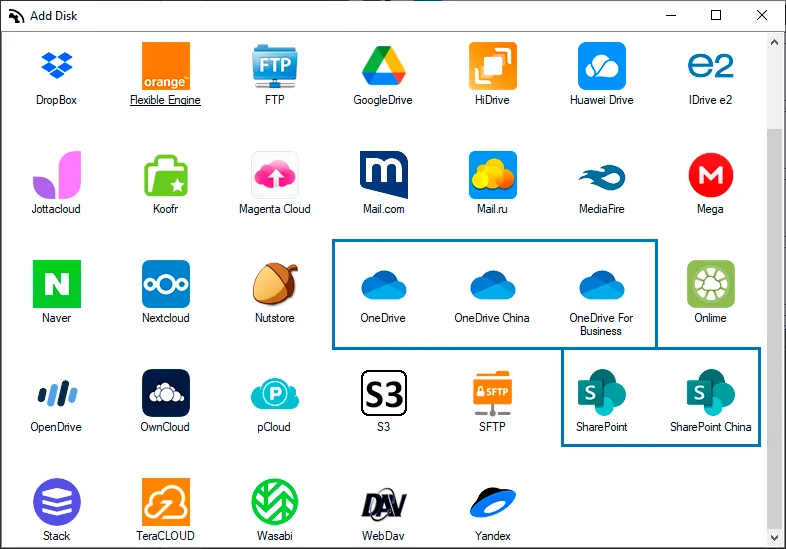
Task: Choose the Huawei Drive icon
Action: [602, 66]
